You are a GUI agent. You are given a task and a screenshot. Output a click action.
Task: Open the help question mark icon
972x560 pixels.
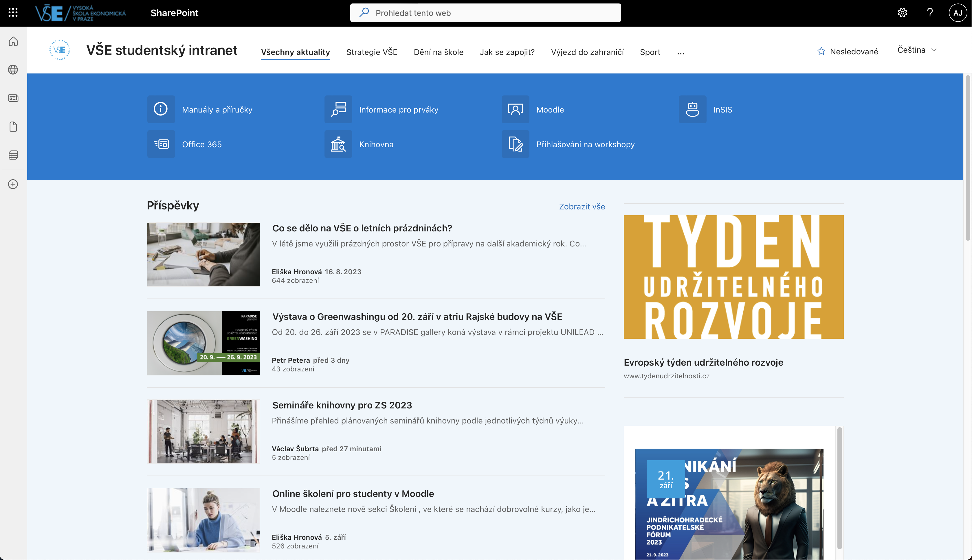click(x=930, y=13)
